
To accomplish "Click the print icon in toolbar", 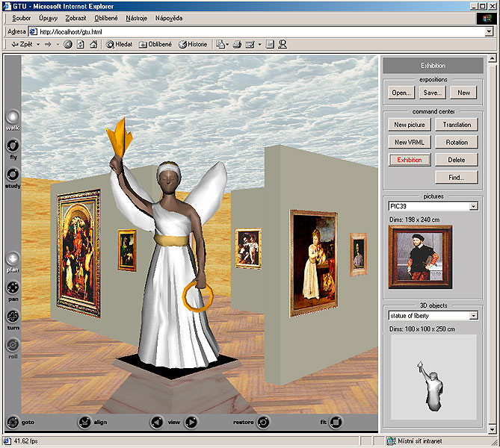I will pyautogui.click(x=237, y=44).
